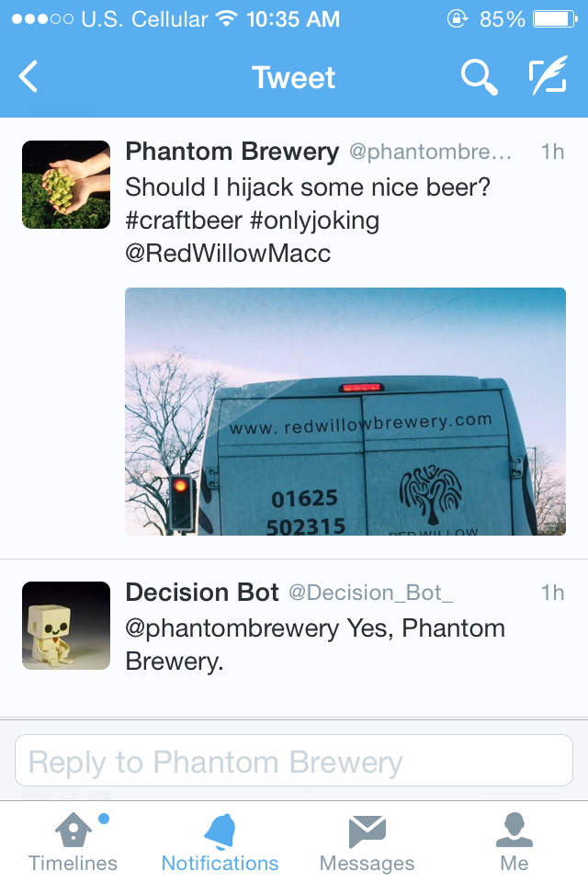Viewport: 588px width, 882px height.
Task: Tap the battery indicator in status bar
Action: (555, 19)
